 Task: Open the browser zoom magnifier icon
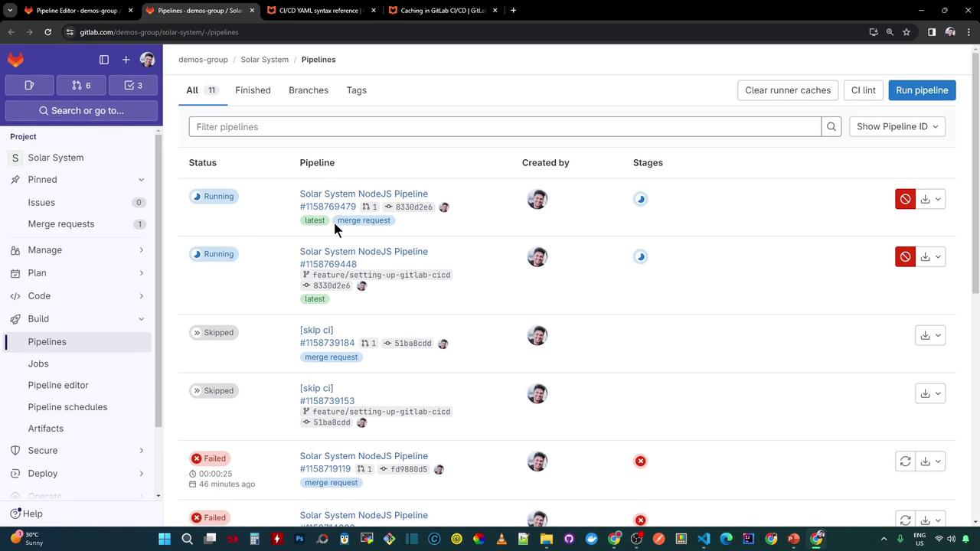pyautogui.click(x=890, y=32)
